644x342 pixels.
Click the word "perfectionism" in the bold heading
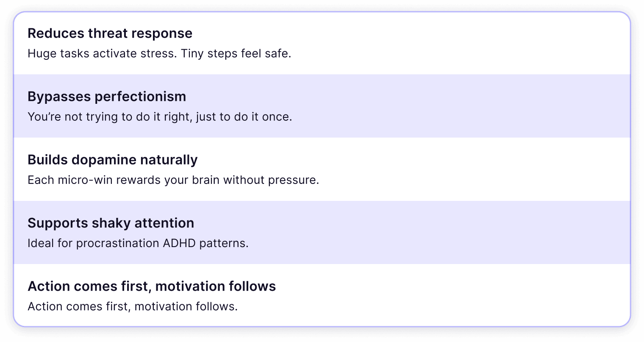[140, 97]
